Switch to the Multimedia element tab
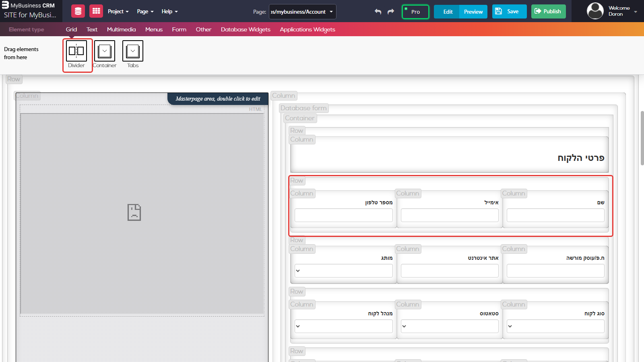 click(x=121, y=29)
